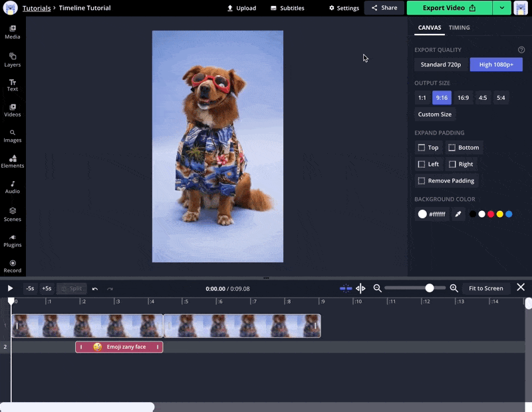Select the red background color swatch
Image resolution: width=532 pixels, height=412 pixels.
pos(491,214)
